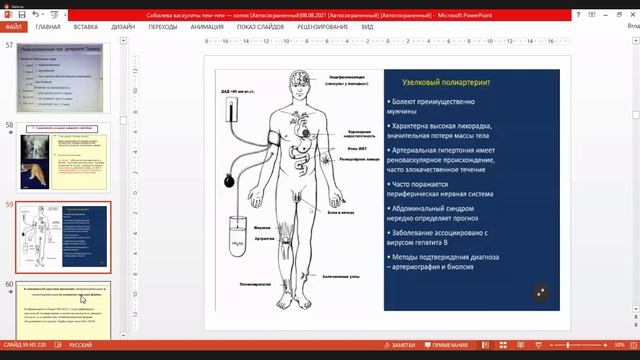This screenshot has width=640, height=360.
Task: Click the zoom slider handle
Action: pyautogui.click(x=567, y=345)
